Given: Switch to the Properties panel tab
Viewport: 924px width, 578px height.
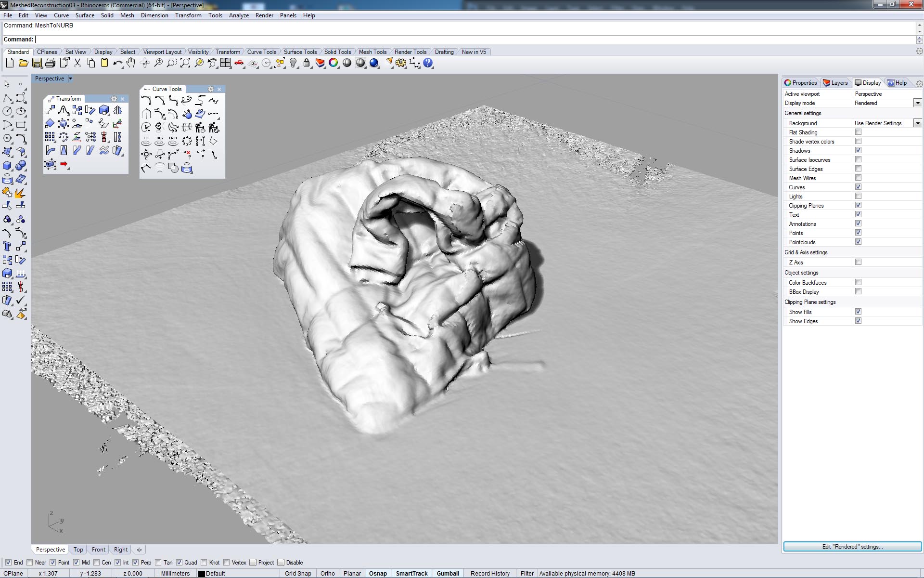Looking at the screenshot, I should pos(801,83).
